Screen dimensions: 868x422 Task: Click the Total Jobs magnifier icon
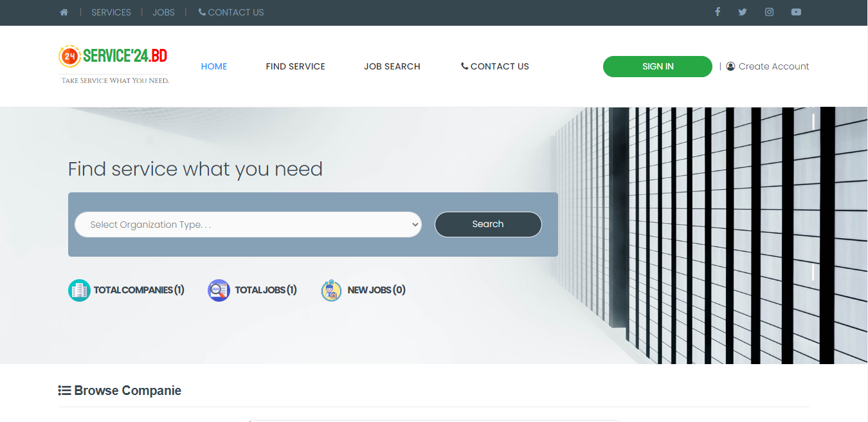pyautogui.click(x=219, y=290)
